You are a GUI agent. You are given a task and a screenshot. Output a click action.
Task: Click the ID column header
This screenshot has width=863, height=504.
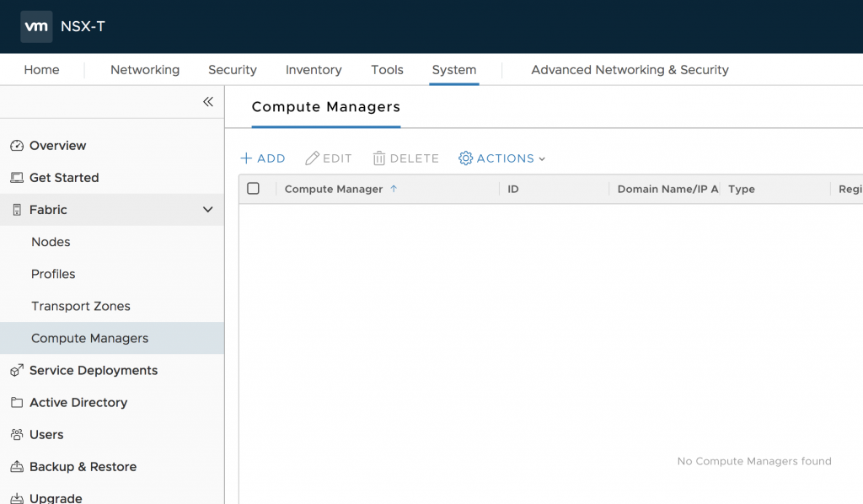513,189
